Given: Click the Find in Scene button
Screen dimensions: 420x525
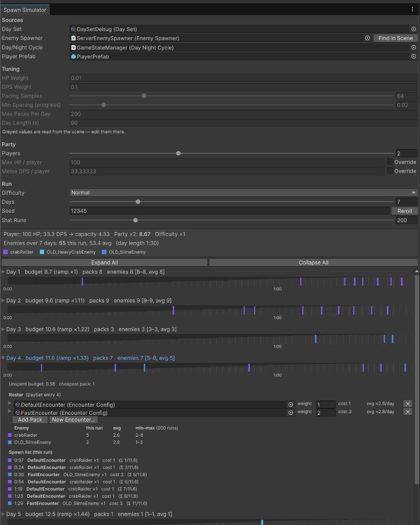Looking at the screenshot, I should coord(395,38).
